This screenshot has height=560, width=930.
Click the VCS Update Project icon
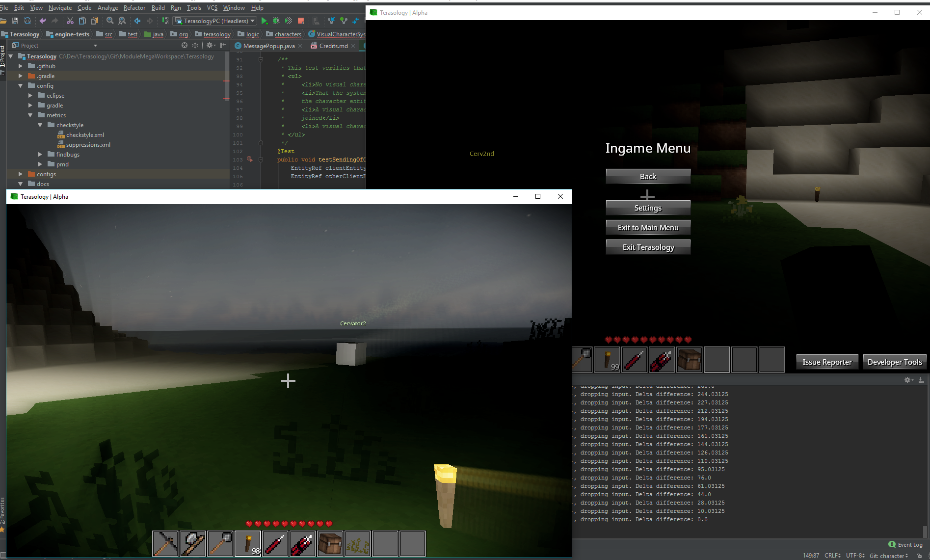tap(331, 21)
